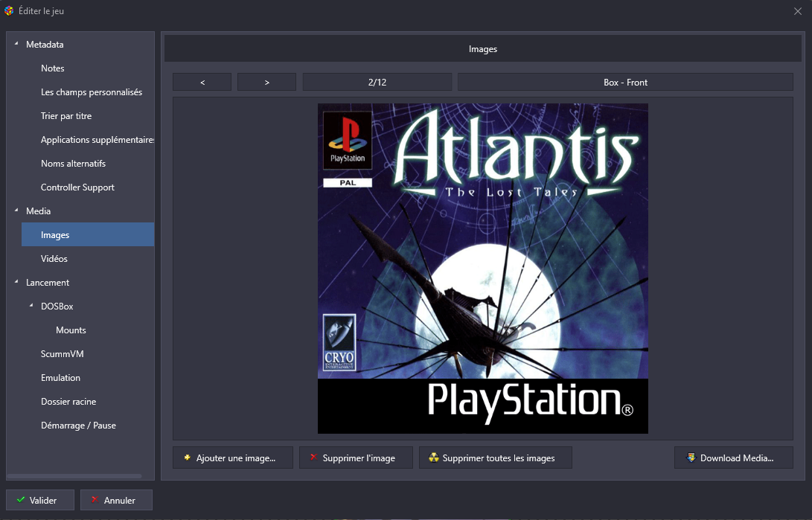The height and width of the screenshot is (520, 812).
Task: Click the radiation icon on Supprimer toutes les images
Action: (x=434, y=458)
